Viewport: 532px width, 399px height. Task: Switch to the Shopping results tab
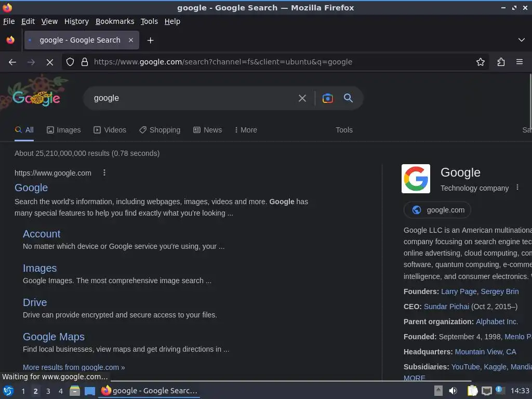[160, 130]
